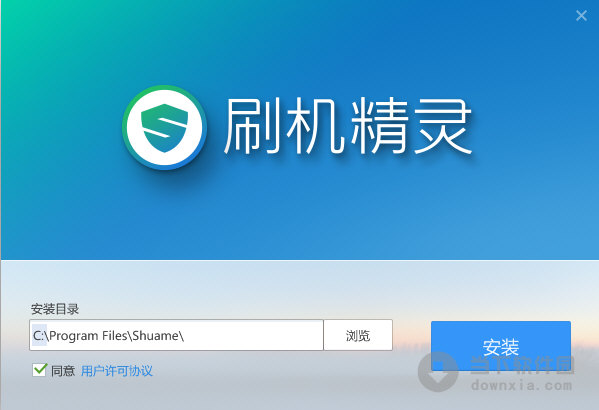This screenshot has height=410, width=599.
Task: Click the 灵 character in the title
Action: click(x=442, y=126)
